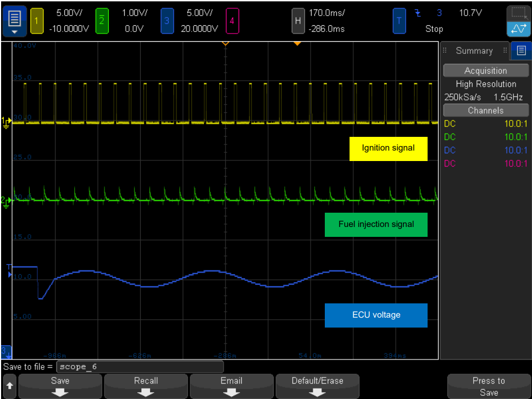Click the Channels header button
Viewport: 532px width, 399px height.
[x=486, y=110]
